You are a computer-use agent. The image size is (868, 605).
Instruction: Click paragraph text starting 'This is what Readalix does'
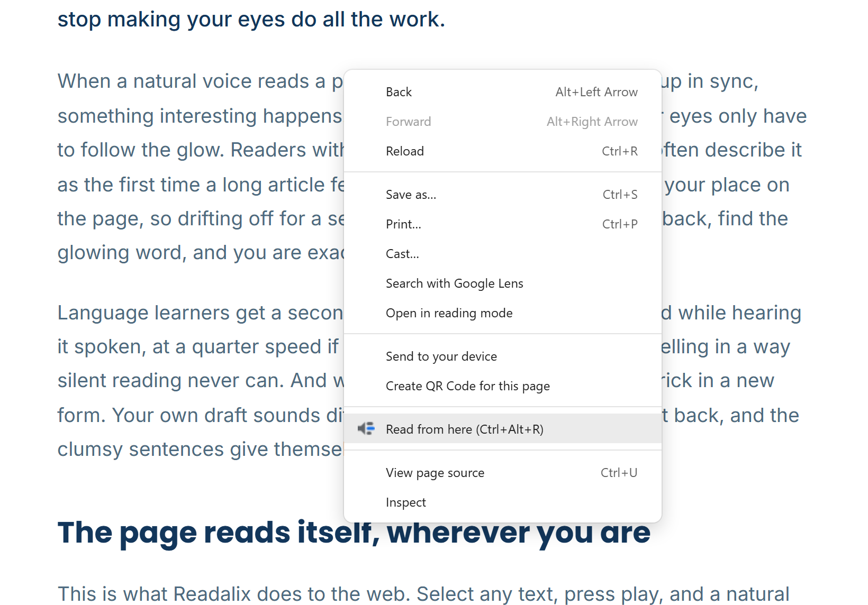tap(423, 594)
